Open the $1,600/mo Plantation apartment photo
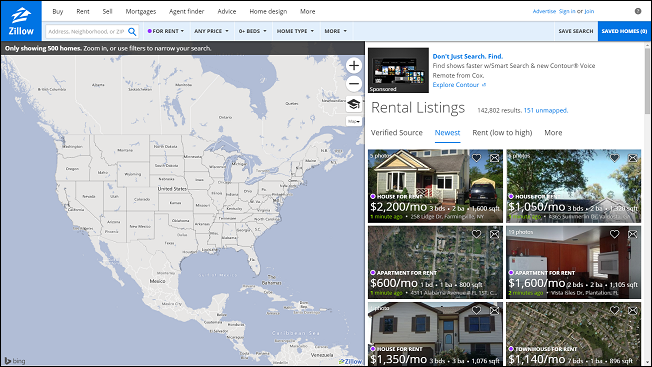652x367 pixels. point(573,262)
